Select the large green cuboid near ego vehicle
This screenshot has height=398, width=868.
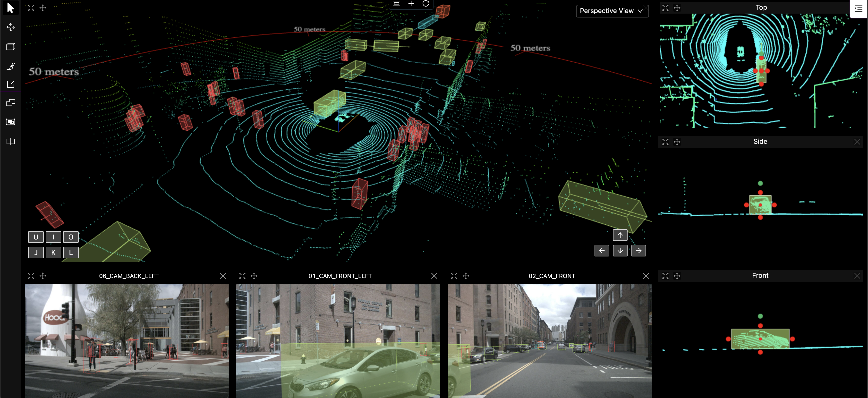click(329, 103)
